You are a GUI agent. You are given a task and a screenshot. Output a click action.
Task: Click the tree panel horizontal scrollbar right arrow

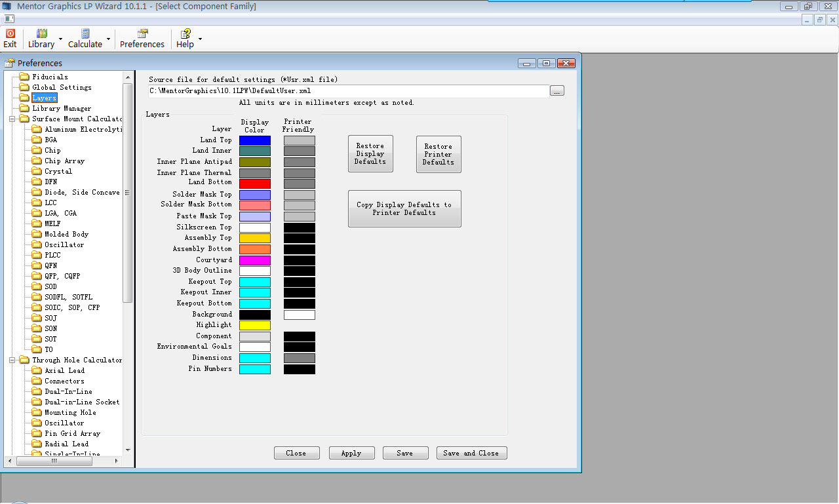[x=117, y=461]
